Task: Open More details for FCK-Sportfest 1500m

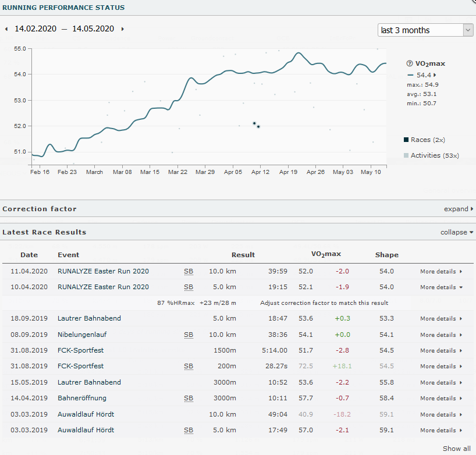Action: [441, 351]
